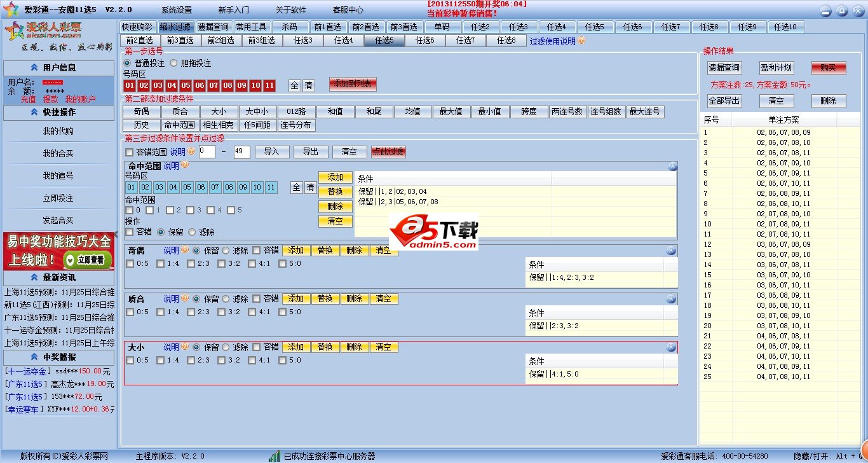
Task: Open the 我的账户 link
Action: (x=81, y=99)
